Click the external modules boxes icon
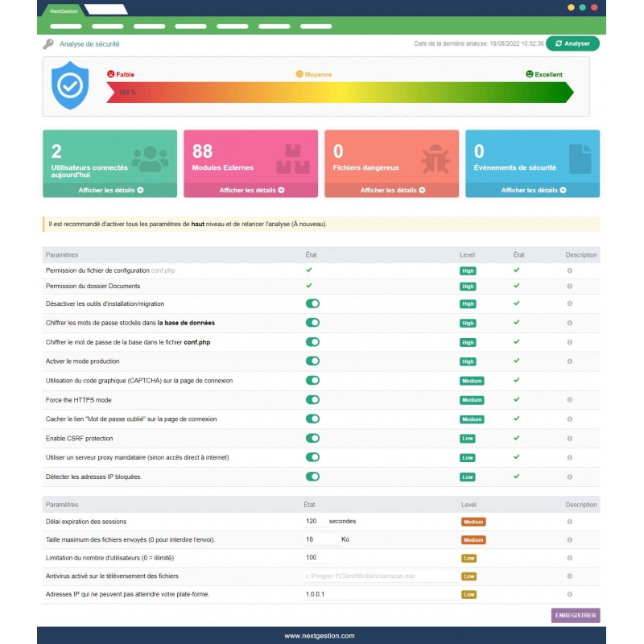This screenshot has width=644, height=644. (292, 159)
